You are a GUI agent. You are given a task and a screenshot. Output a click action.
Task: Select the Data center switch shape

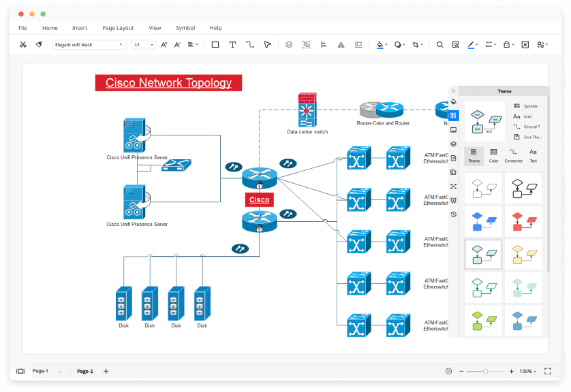[307, 110]
